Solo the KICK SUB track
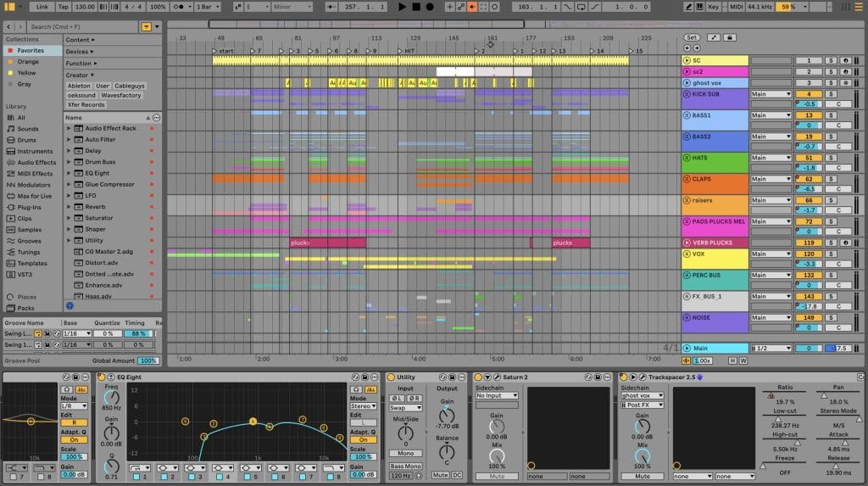The height and width of the screenshot is (486, 868). [x=831, y=94]
